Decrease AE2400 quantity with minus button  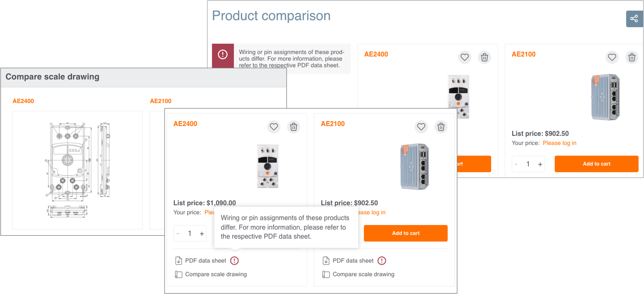click(x=178, y=234)
